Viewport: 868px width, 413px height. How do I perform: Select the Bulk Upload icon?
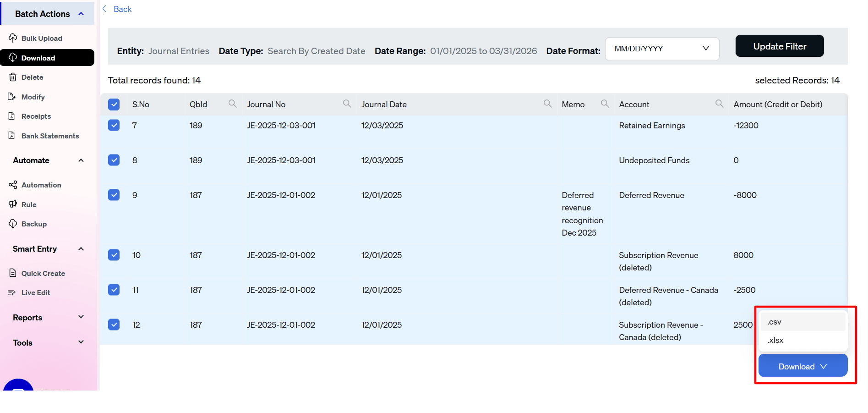coord(13,38)
